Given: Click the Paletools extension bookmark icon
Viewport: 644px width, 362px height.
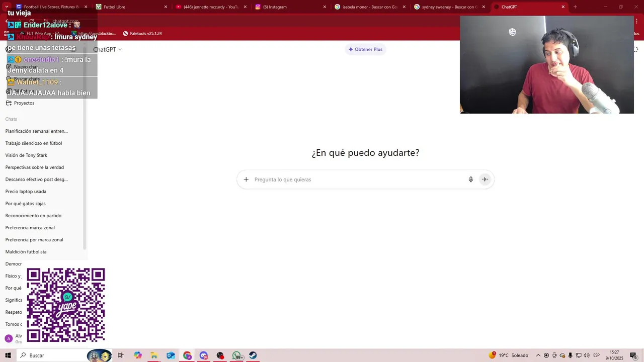Looking at the screenshot, I should point(126,34).
